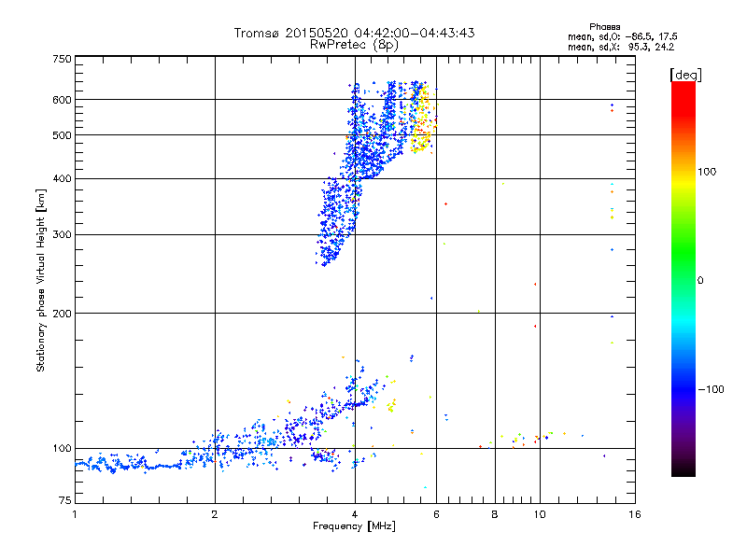Click the colorbar tick label '-100'
This screenshot has height=560, width=747.
point(712,389)
